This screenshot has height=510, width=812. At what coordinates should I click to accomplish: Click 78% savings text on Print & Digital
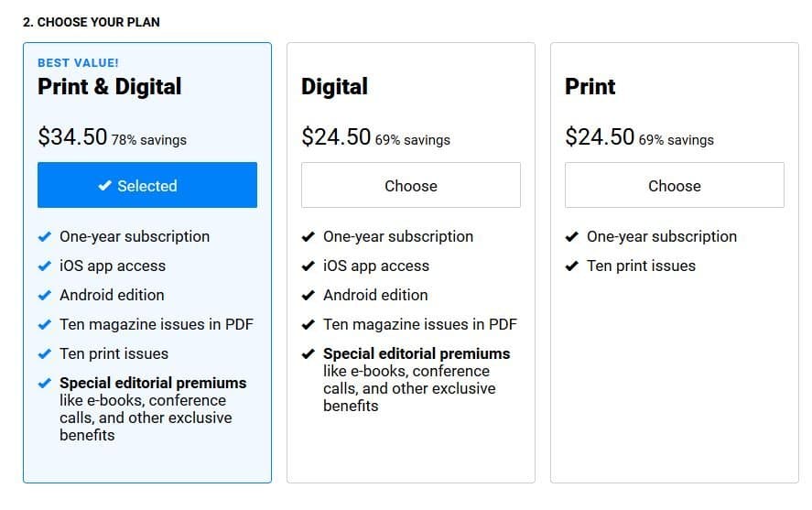pos(149,140)
